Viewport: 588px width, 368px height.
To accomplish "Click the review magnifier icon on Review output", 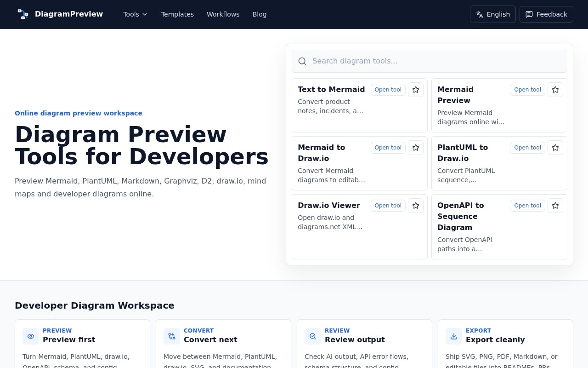I will click(x=313, y=336).
